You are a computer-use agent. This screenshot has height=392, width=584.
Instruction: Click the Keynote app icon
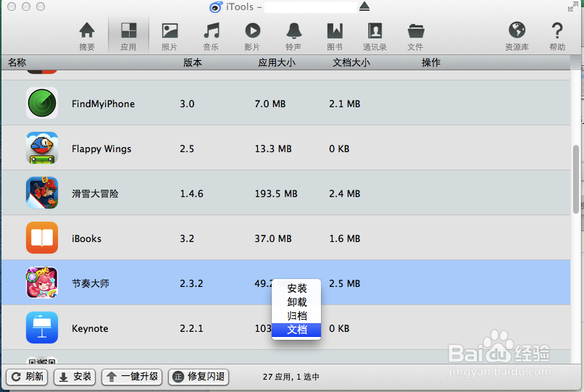42,328
